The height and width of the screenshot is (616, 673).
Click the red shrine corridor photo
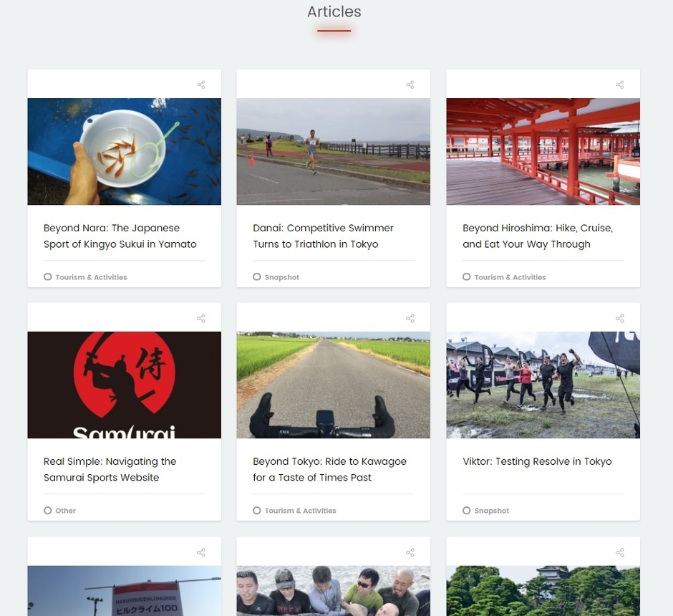coord(543,152)
